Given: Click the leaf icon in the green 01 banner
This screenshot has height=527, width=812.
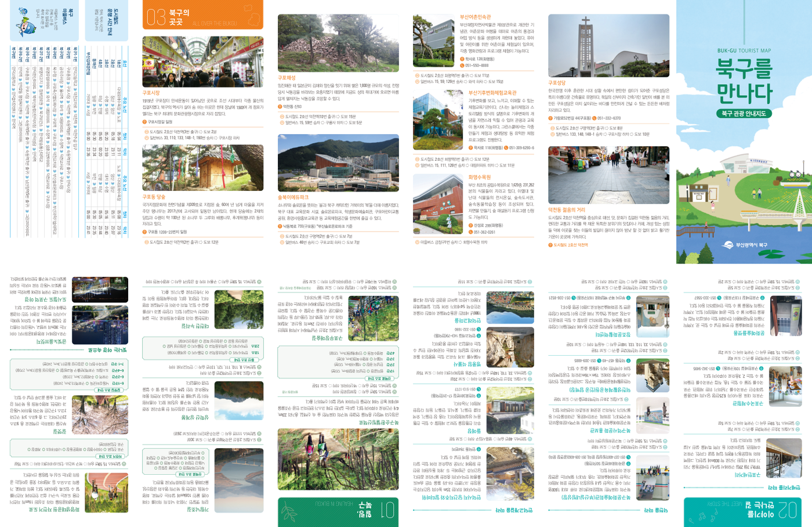Looking at the screenshot, I should click(290, 512).
